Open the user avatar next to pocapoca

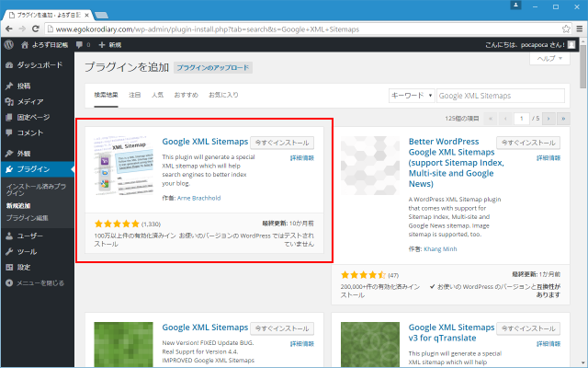(571, 45)
